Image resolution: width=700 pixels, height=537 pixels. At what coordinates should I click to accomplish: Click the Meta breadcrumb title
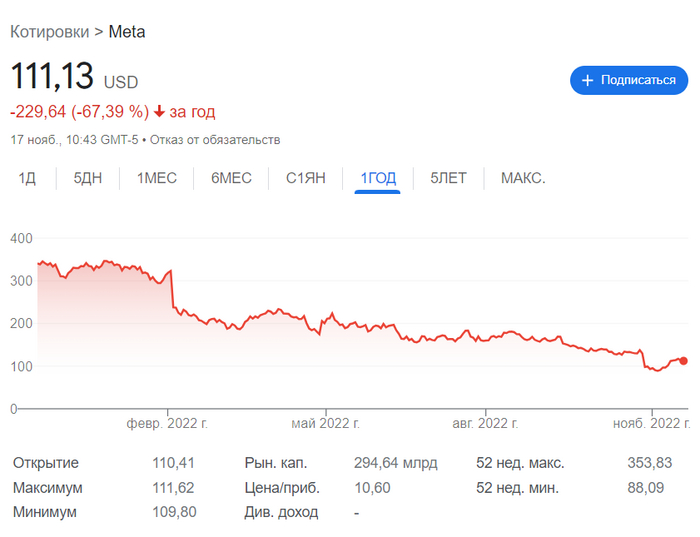tap(127, 32)
